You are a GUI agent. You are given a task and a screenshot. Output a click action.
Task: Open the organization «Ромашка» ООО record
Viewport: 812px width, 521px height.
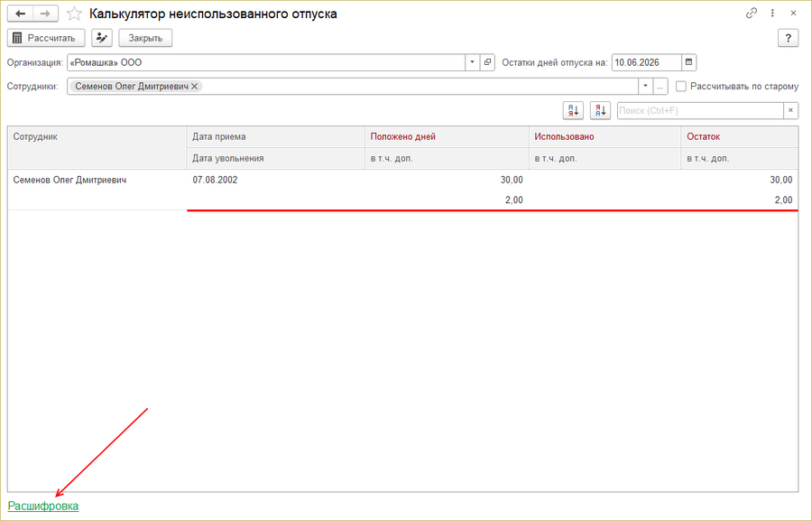(x=487, y=62)
